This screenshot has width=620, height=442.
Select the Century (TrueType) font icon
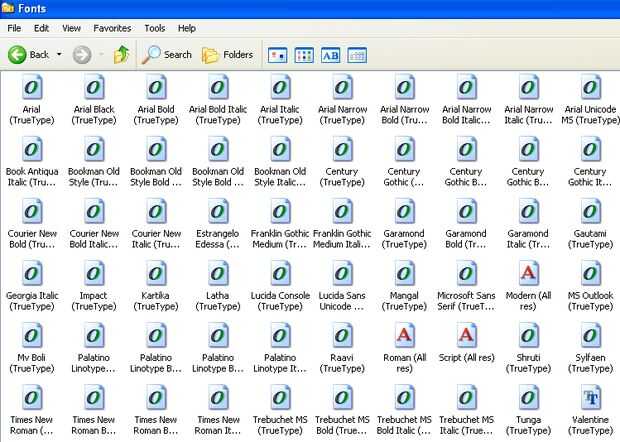[342, 149]
